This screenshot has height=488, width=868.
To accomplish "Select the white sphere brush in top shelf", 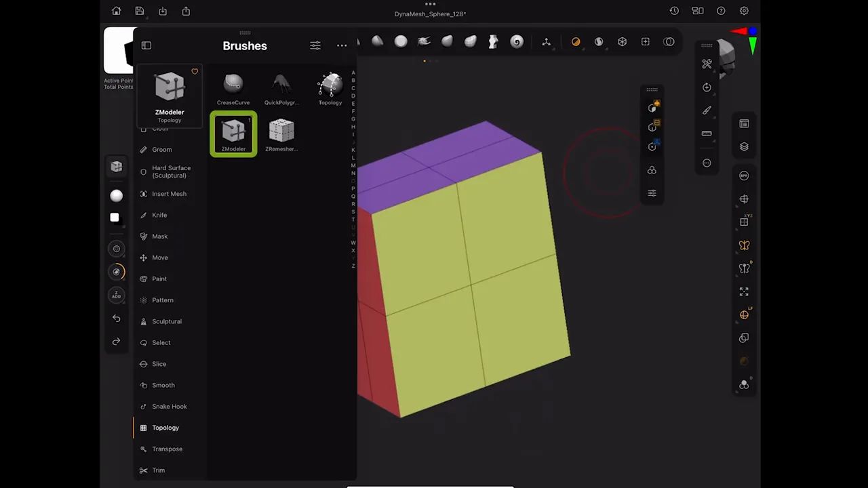I will pyautogui.click(x=401, y=42).
